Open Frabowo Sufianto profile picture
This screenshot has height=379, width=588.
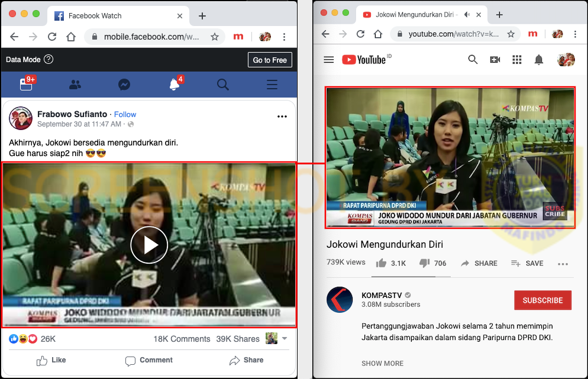pos(21,118)
